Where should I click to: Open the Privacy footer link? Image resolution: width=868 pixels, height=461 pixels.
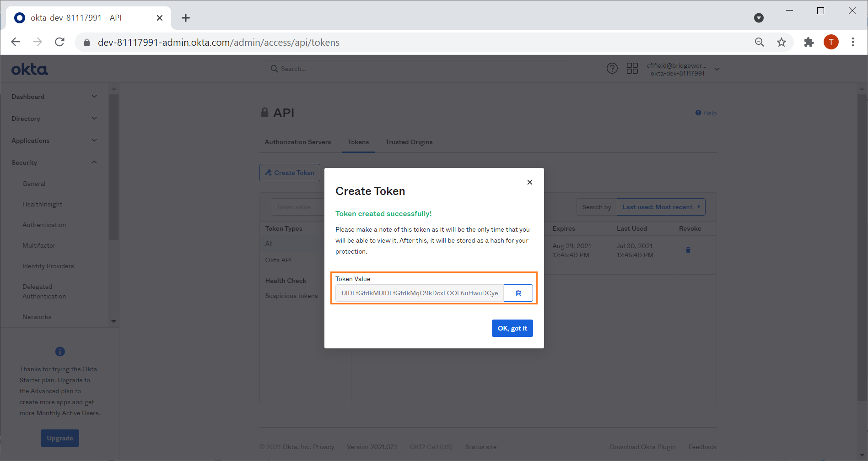coord(323,447)
